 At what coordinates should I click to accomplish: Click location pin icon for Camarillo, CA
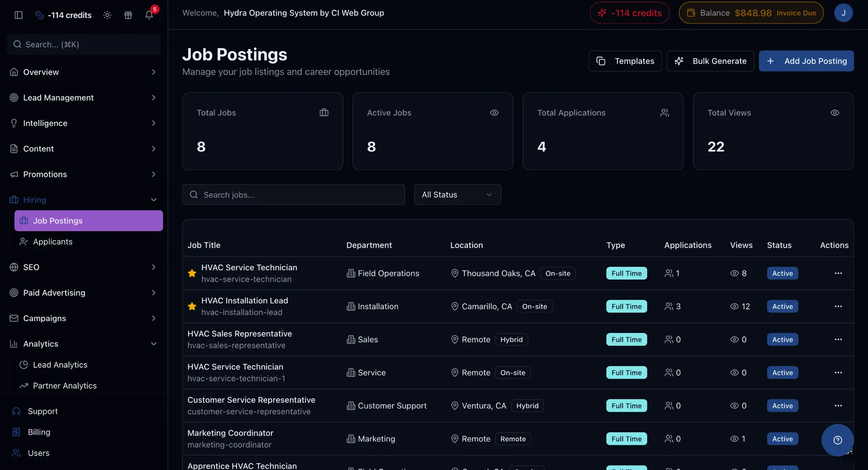[x=455, y=306]
